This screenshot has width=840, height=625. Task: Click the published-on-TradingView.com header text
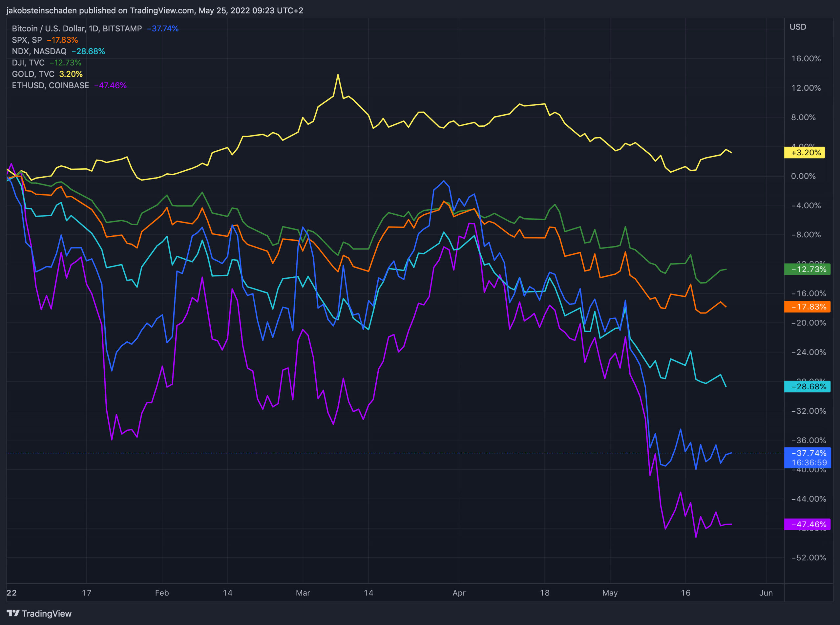tap(155, 10)
